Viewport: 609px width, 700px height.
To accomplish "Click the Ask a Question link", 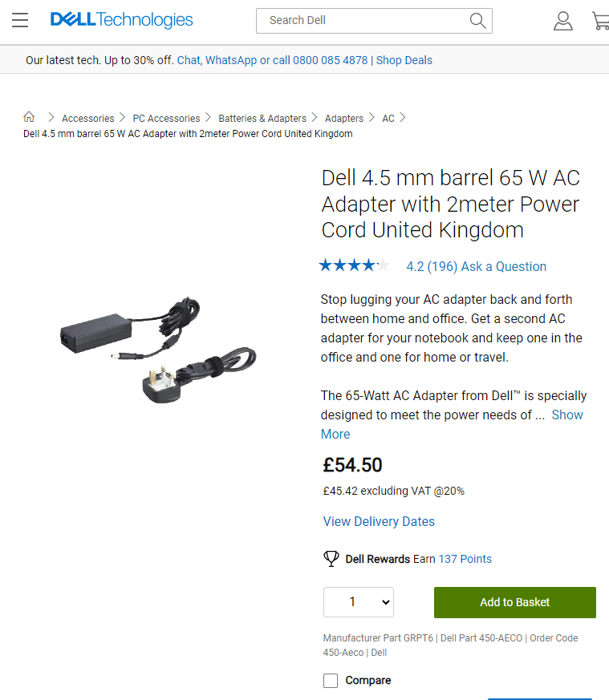I will point(503,266).
